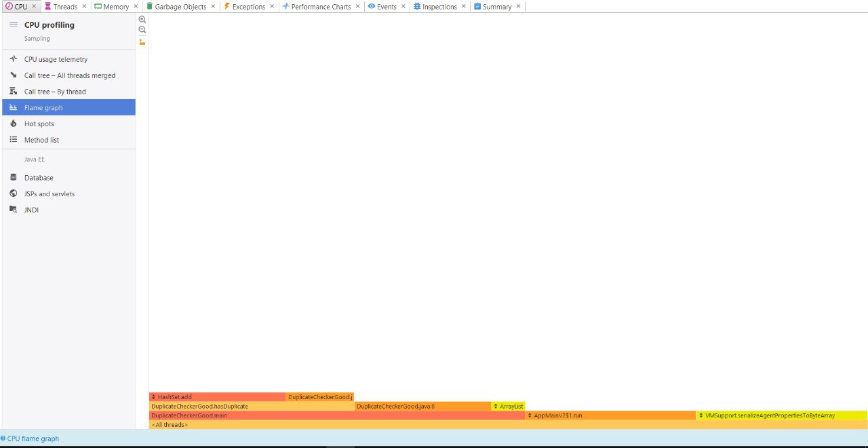Image resolution: width=868 pixels, height=448 pixels.
Task: Open the Hot spots view
Action: [68, 124]
